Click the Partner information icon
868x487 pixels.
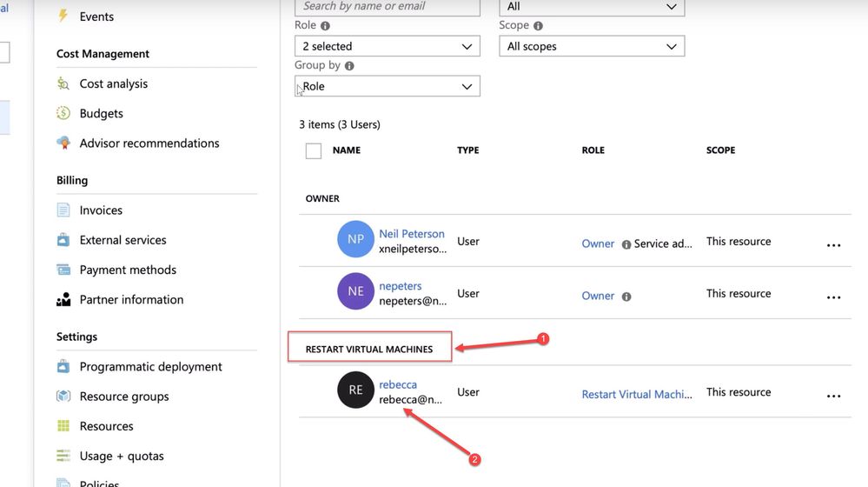(x=63, y=299)
